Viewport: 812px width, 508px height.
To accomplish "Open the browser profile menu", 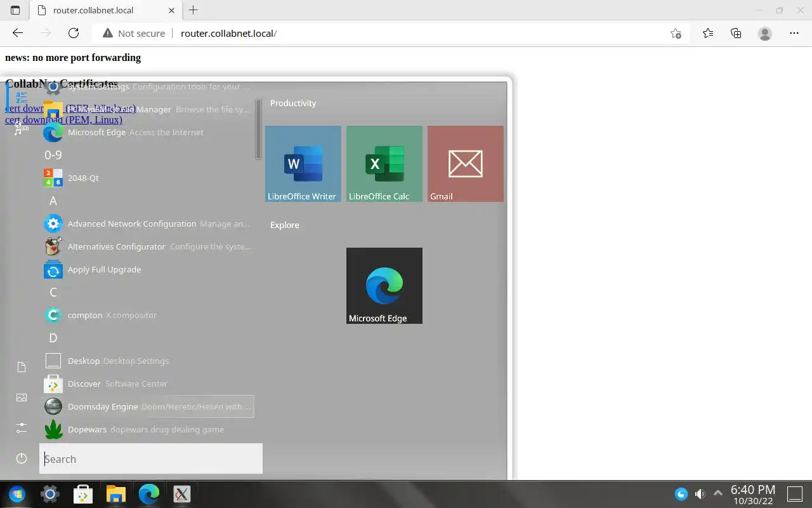I will 765,33.
